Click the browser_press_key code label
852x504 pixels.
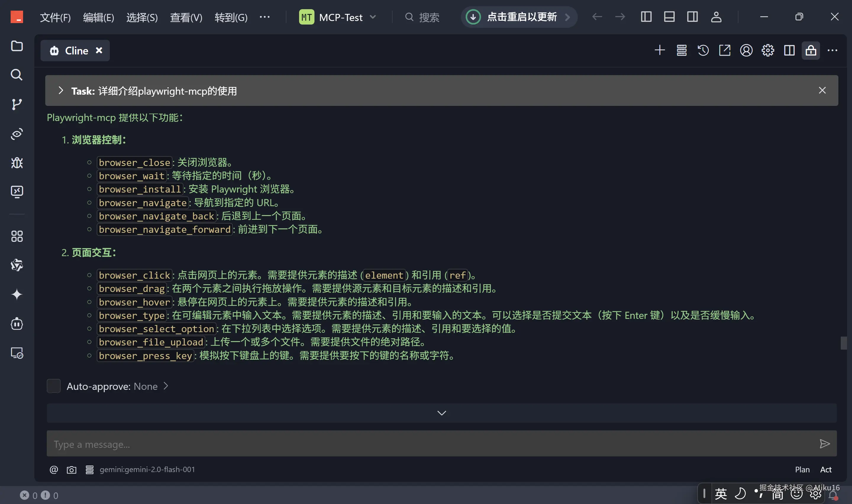[x=145, y=356]
